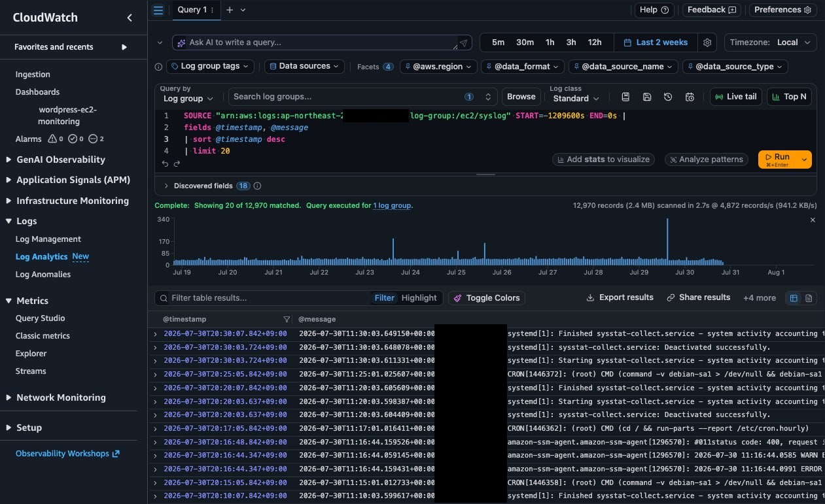Share results
The image size is (825, 504).
pyautogui.click(x=698, y=297)
